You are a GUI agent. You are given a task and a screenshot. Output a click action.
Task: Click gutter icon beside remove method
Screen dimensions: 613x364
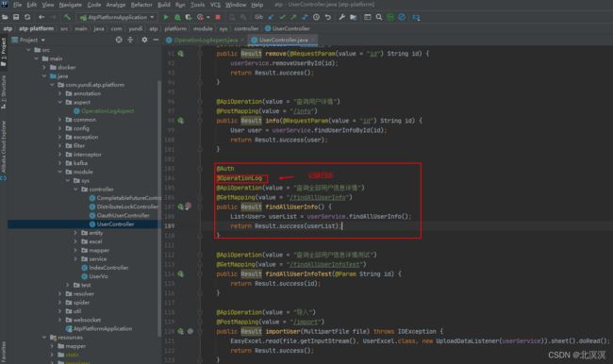(181, 54)
